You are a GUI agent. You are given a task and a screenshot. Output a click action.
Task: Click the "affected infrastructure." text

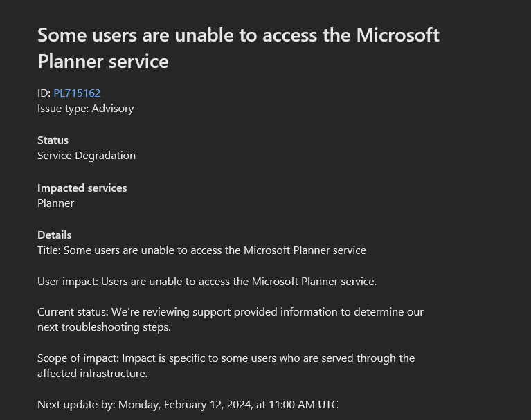pos(93,373)
